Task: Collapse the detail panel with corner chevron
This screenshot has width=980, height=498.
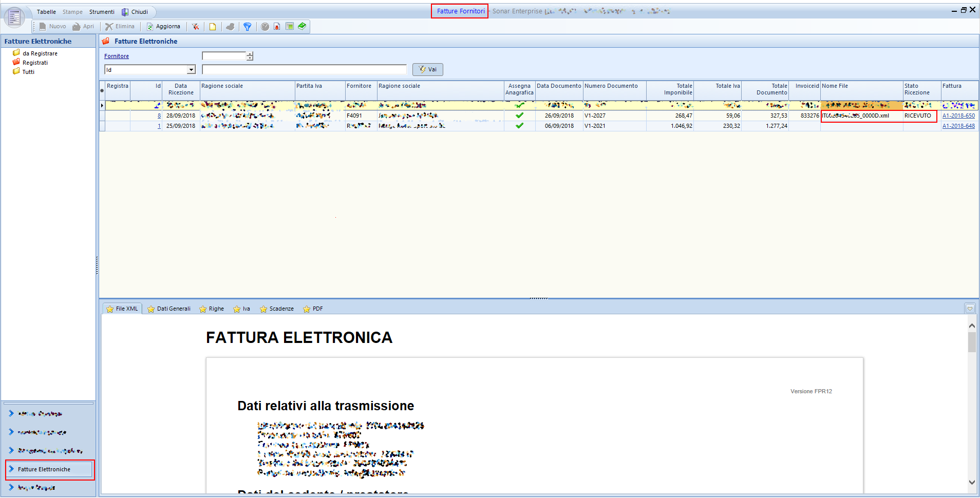Action: [970, 309]
